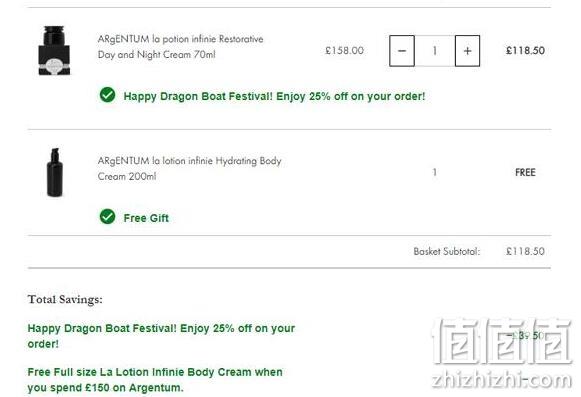Select the Dragon Boat 25% off savings line
Viewport: 581px width, 397px height.
click(x=161, y=336)
